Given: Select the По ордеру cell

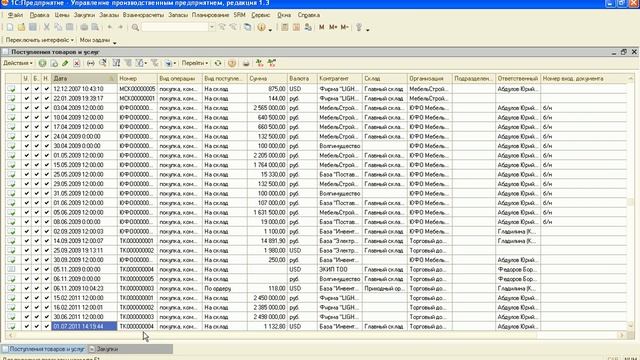Looking at the screenshot, I should pyautogui.click(x=224, y=288).
